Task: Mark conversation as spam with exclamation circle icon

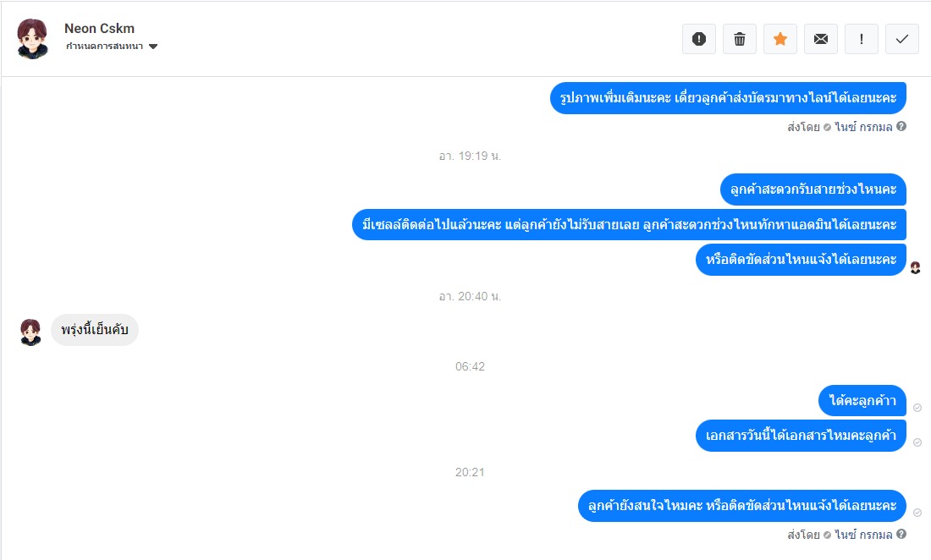Action: [699, 39]
